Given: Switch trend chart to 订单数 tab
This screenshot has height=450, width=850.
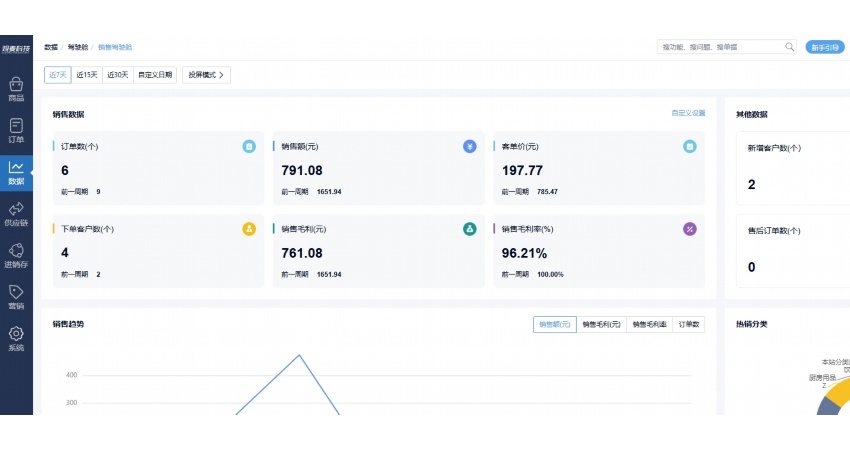Looking at the screenshot, I should pos(690,324).
